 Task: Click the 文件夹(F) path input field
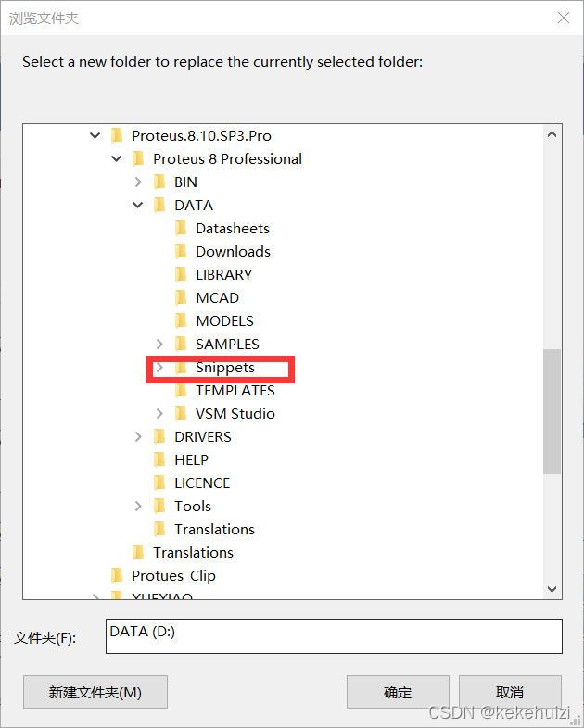334,636
